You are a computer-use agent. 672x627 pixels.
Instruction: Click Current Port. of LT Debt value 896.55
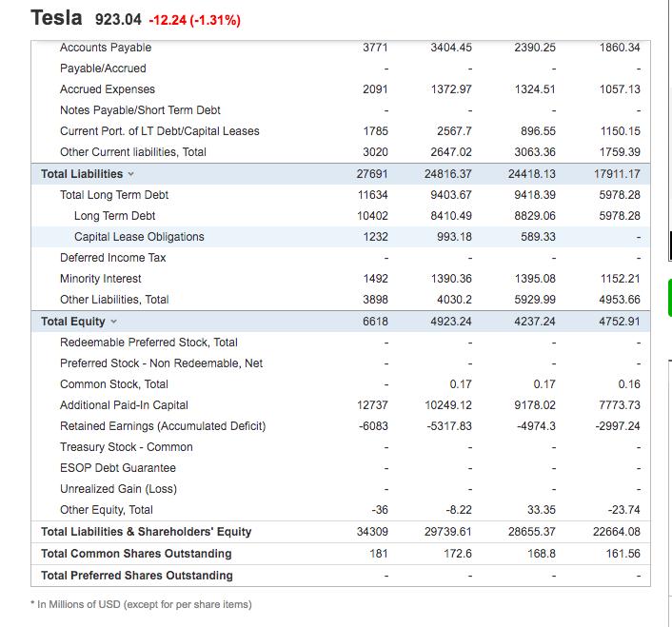[x=538, y=131]
